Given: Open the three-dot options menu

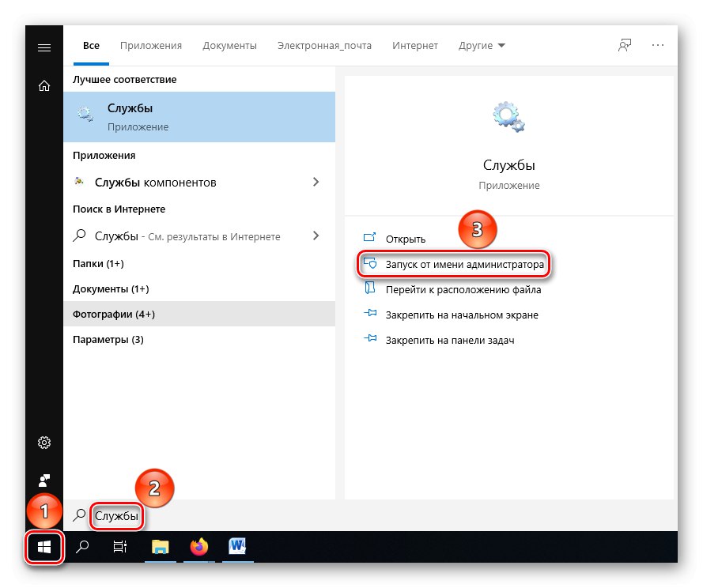Looking at the screenshot, I should coord(658,45).
